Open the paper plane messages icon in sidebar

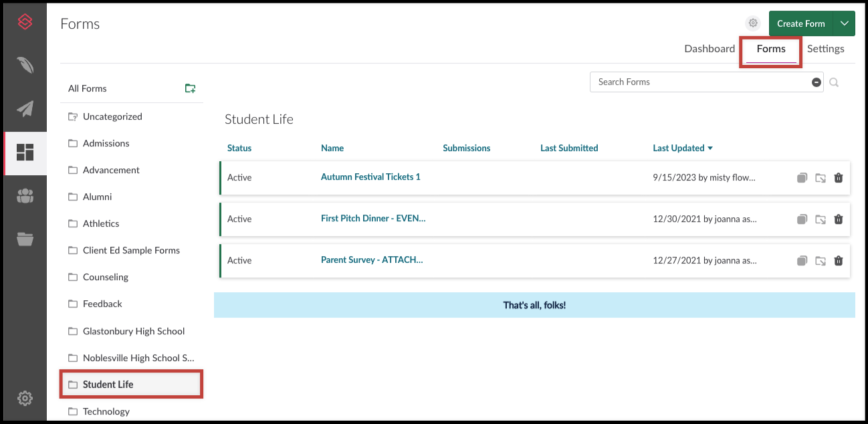25,108
